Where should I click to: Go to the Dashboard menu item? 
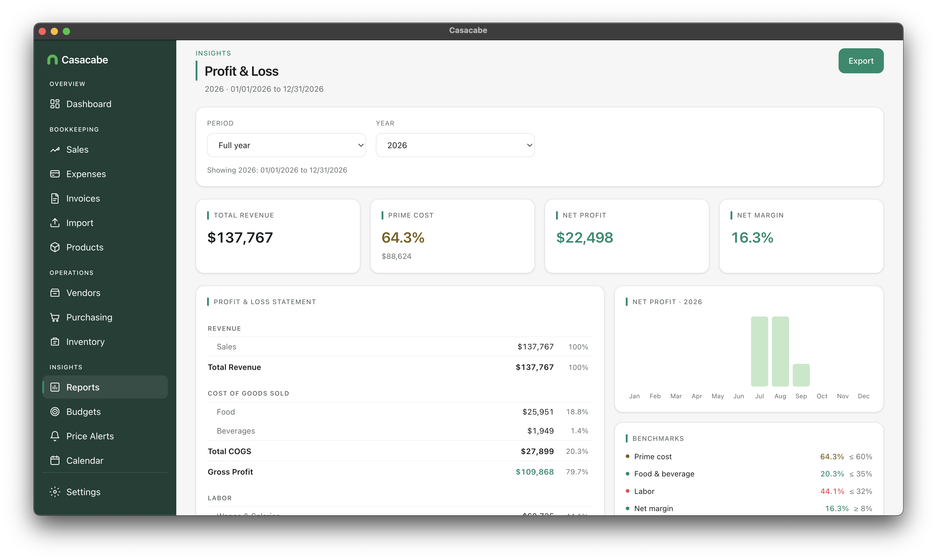tap(105, 104)
